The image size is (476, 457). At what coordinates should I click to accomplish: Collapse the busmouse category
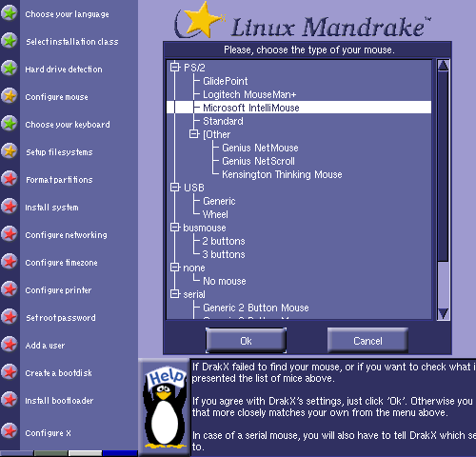tap(174, 227)
